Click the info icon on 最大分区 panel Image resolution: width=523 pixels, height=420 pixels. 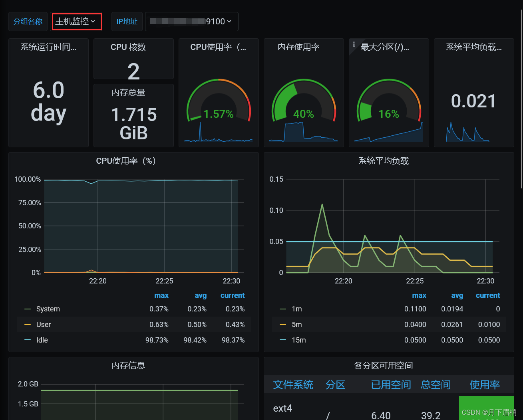[x=354, y=44]
